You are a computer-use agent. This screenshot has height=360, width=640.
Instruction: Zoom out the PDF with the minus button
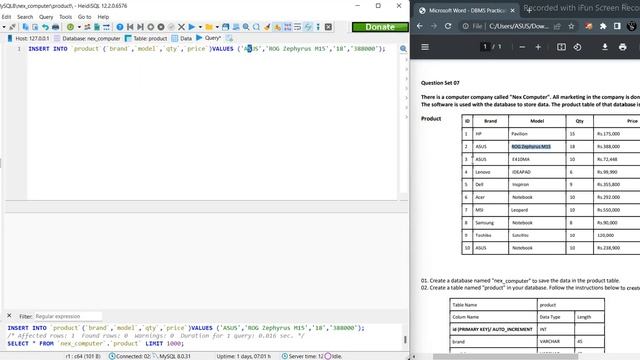tap(522, 47)
